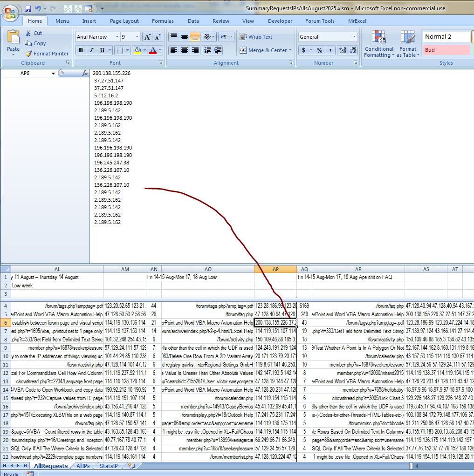
Task: Open the text orientation options
Action: tap(209, 37)
